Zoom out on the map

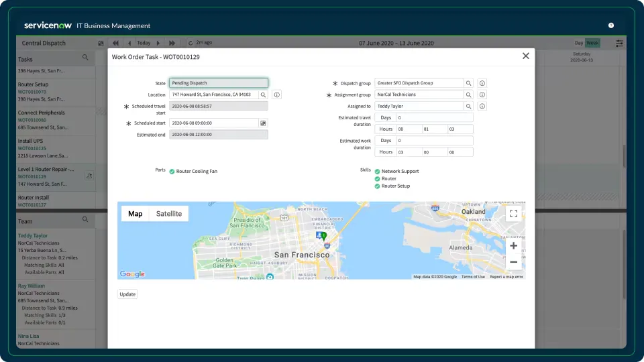click(x=513, y=262)
